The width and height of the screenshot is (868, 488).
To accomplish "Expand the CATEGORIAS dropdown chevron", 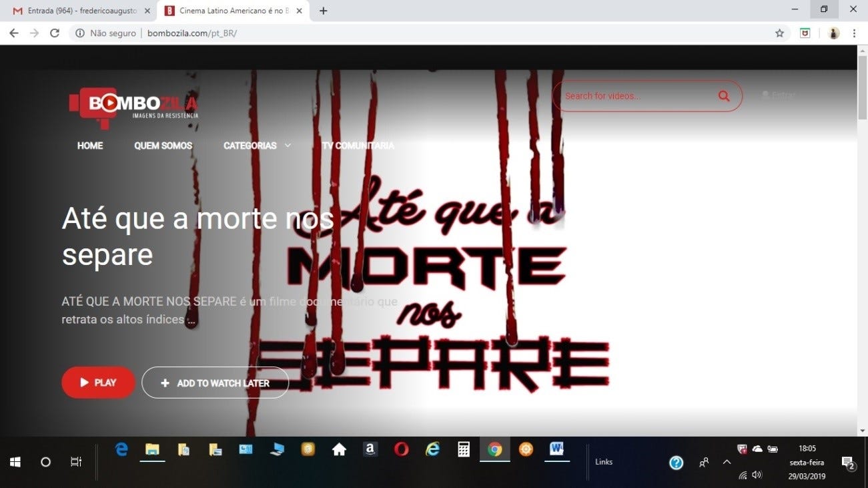I will click(x=288, y=146).
